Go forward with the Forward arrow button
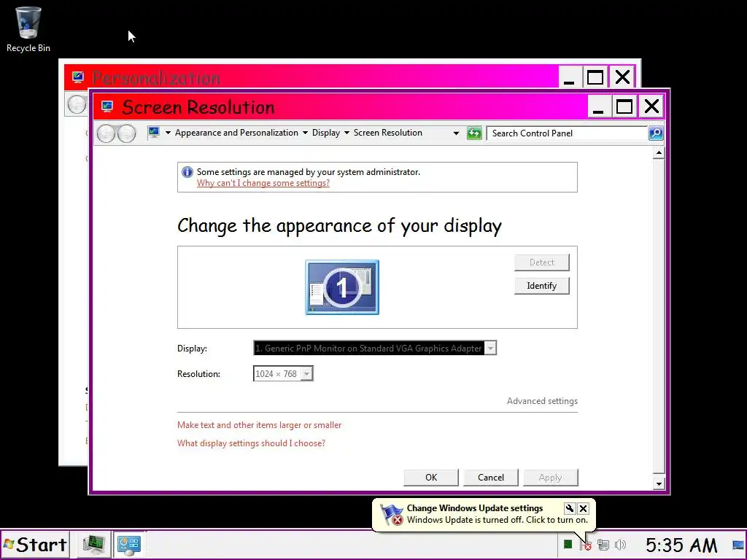Screen dimensions: 747x560 coord(126,133)
